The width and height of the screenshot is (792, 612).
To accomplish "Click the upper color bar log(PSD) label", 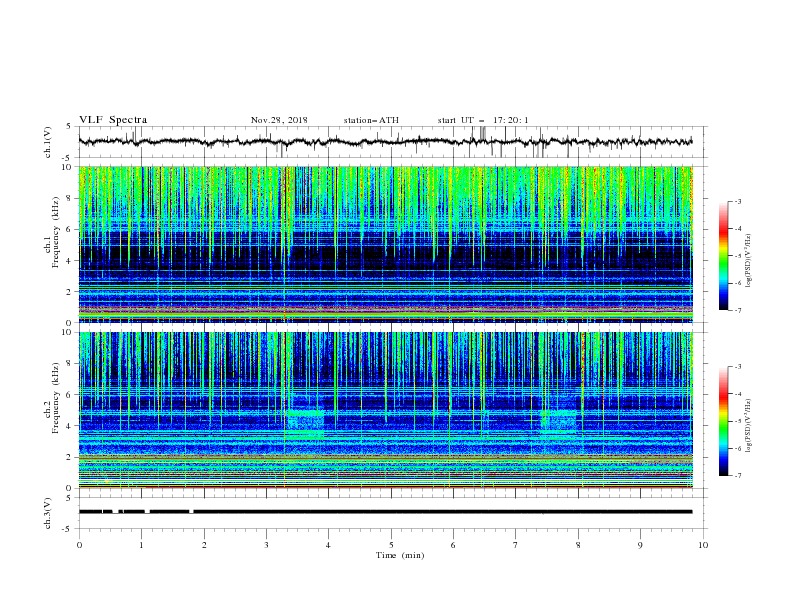I will (749, 261).
